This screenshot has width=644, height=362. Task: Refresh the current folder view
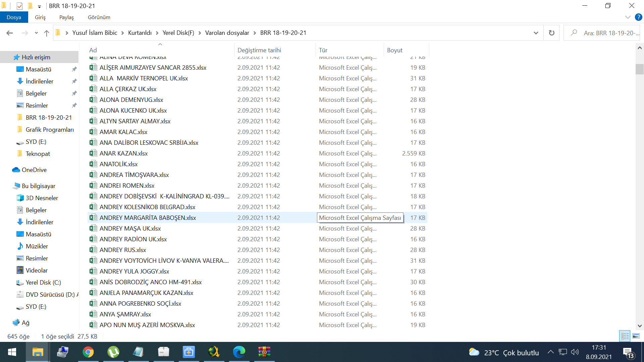point(551,33)
